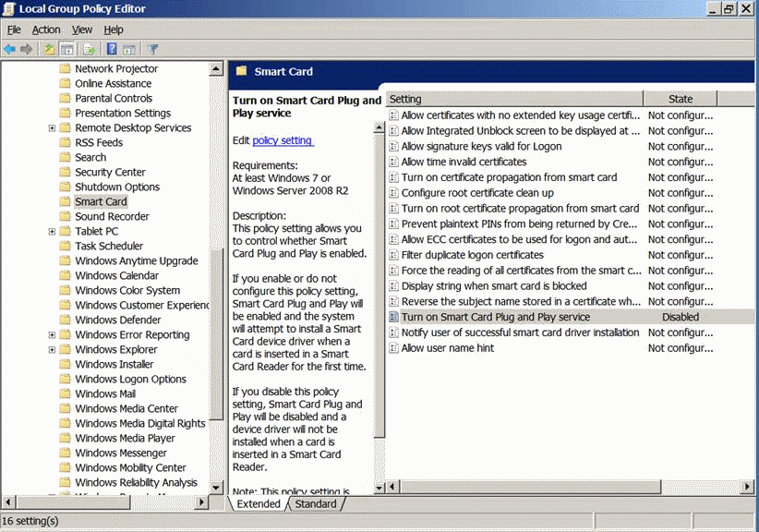Click policy icon beside Display string when smart card blocked
This screenshot has width=759, height=532.
[394, 285]
